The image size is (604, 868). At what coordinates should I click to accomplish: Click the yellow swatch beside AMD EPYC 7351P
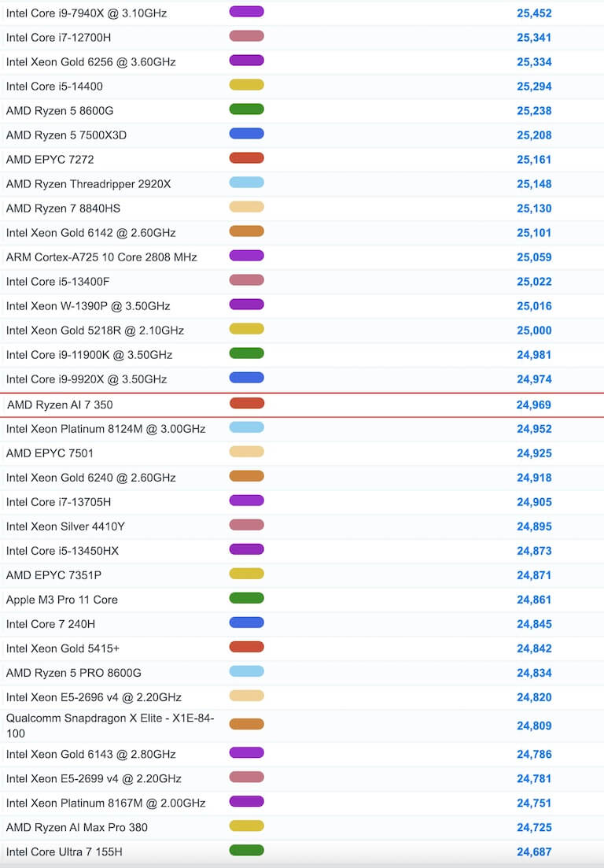pyautogui.click(x=247, y=574)
